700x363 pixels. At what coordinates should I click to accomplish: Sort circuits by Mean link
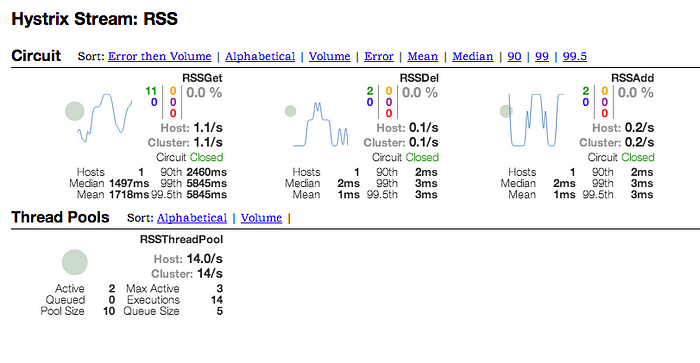click(422, 56)
